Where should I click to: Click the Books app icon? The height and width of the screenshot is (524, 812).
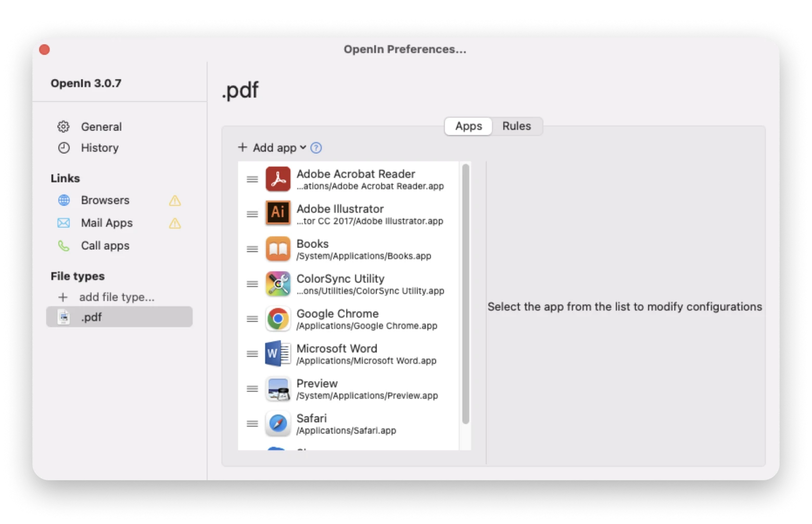(x=278, y=249)
